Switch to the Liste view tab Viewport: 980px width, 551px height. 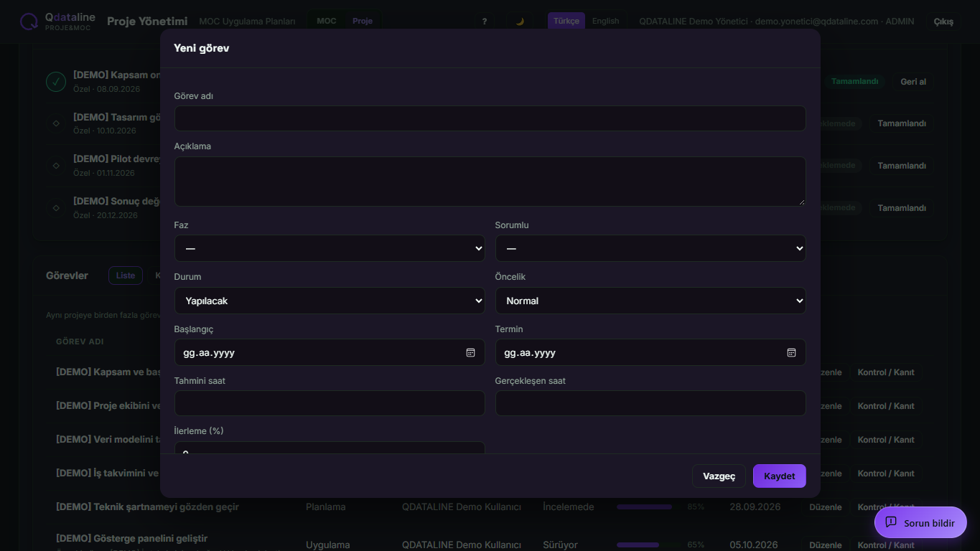click(126, 275)
